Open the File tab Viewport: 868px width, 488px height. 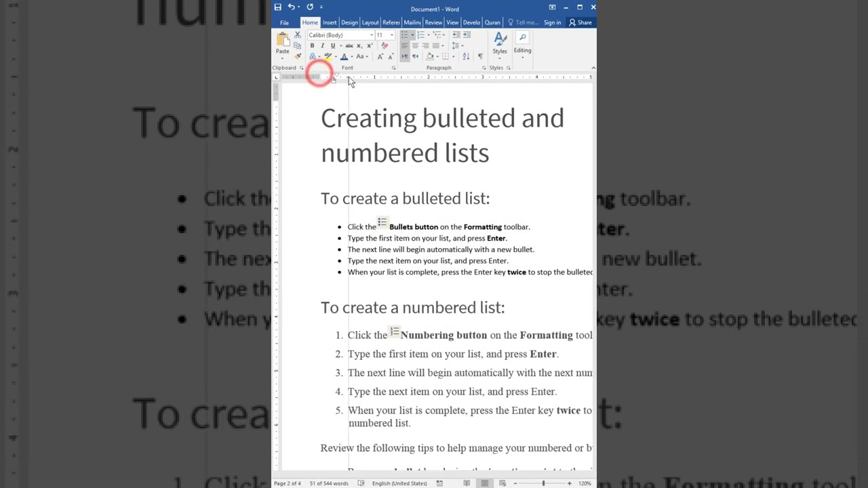click(284, 22)
